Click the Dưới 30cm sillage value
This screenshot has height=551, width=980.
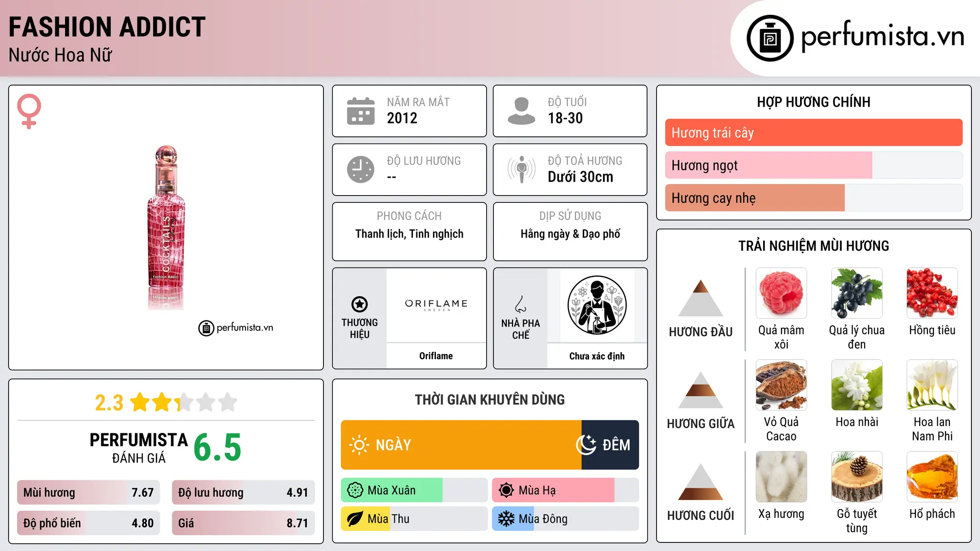[x=580, y=177]
